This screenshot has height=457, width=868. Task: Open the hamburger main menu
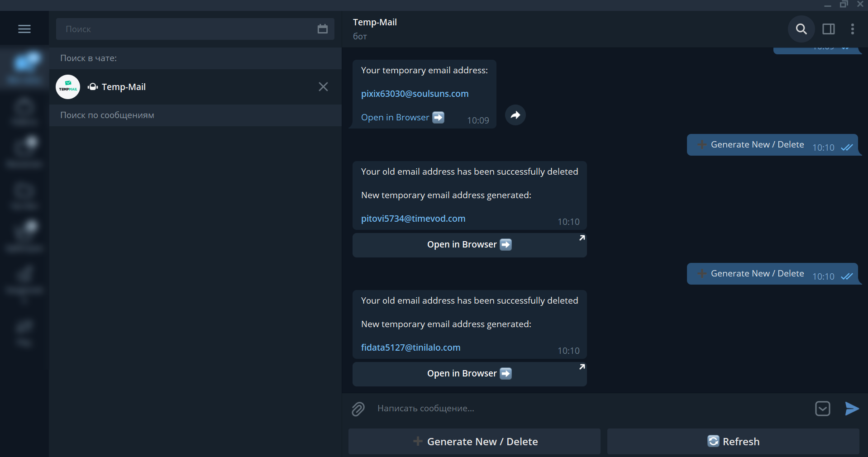[24, 29]
